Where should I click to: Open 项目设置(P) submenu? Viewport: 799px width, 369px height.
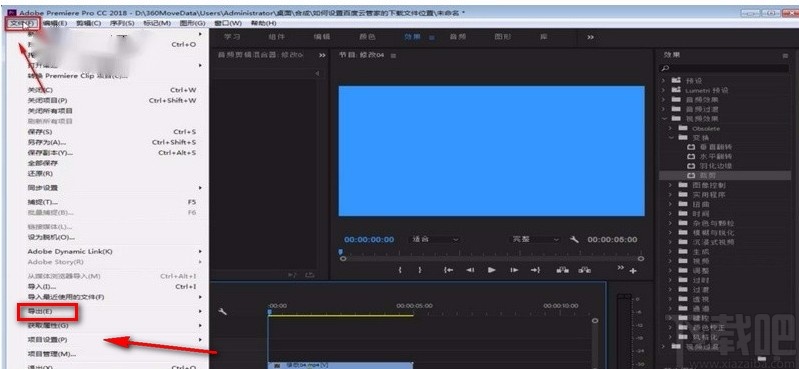coord(47,339)
